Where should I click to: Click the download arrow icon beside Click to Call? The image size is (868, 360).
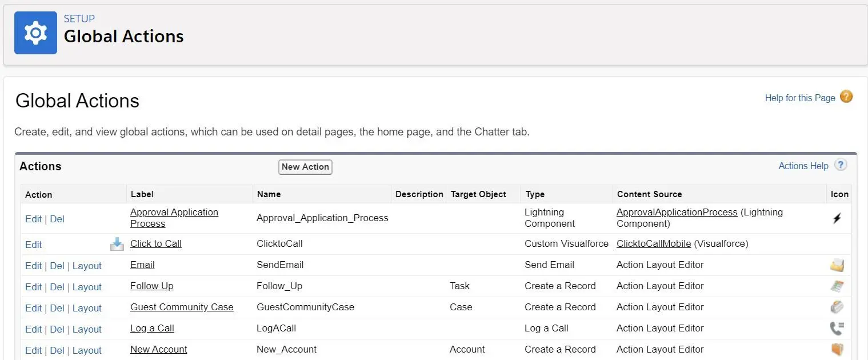(x=117, y=244)
